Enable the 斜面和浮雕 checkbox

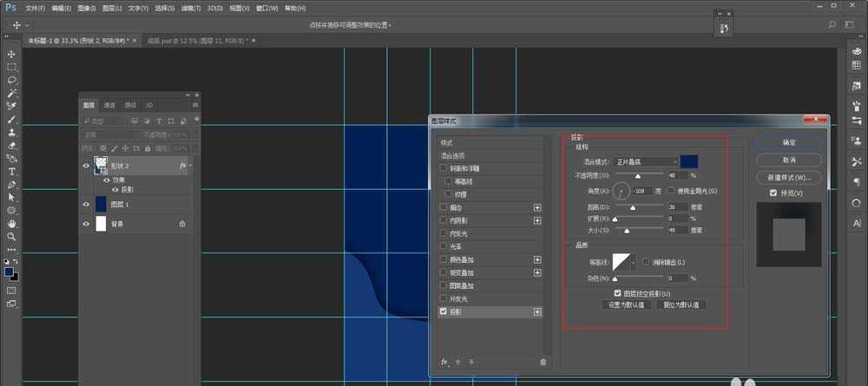pos(444,168)
